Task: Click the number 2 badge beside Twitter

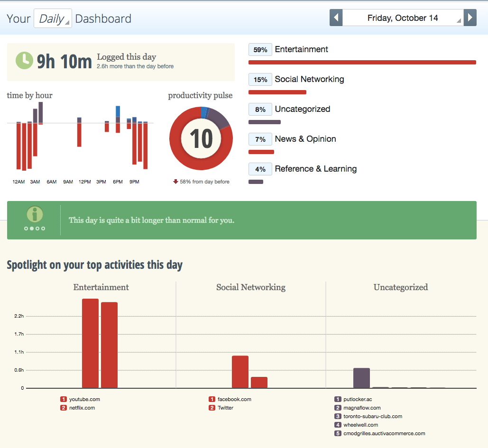Action: point(212,408)
